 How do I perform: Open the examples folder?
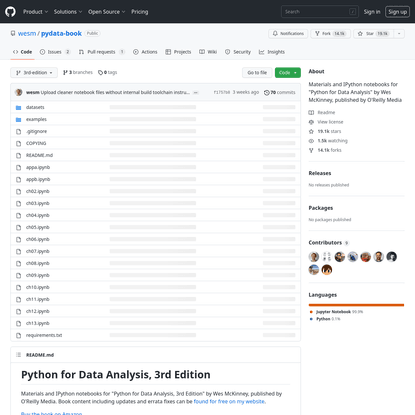click(36, 119)
